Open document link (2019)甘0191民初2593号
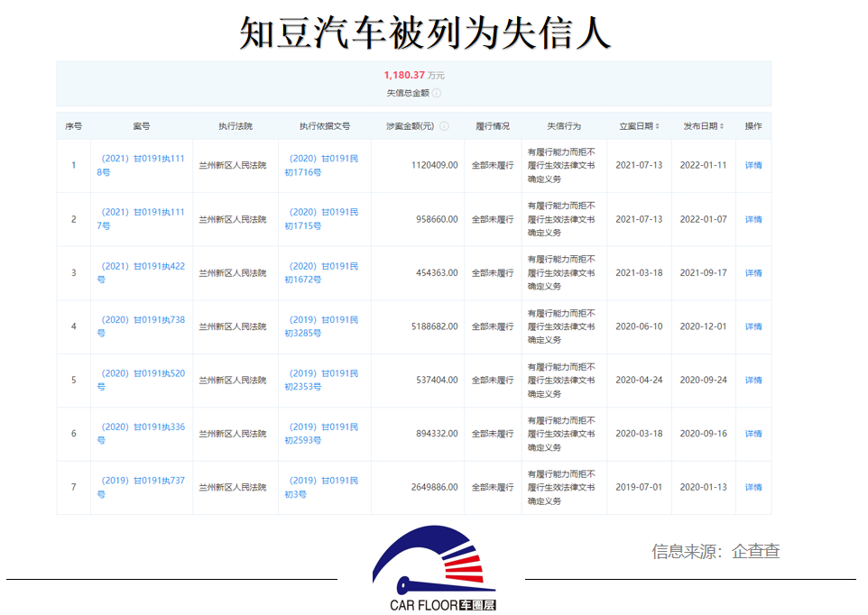Image resolution: width=868 pixels, height=615 pixels. tap(321, 433)
